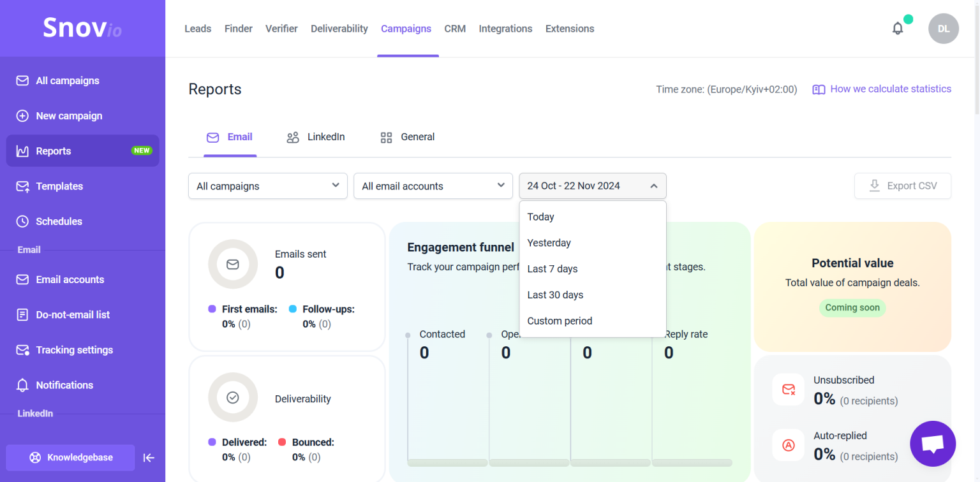
Task: Open How we calculate statistics link
Action: coord(891,89)
